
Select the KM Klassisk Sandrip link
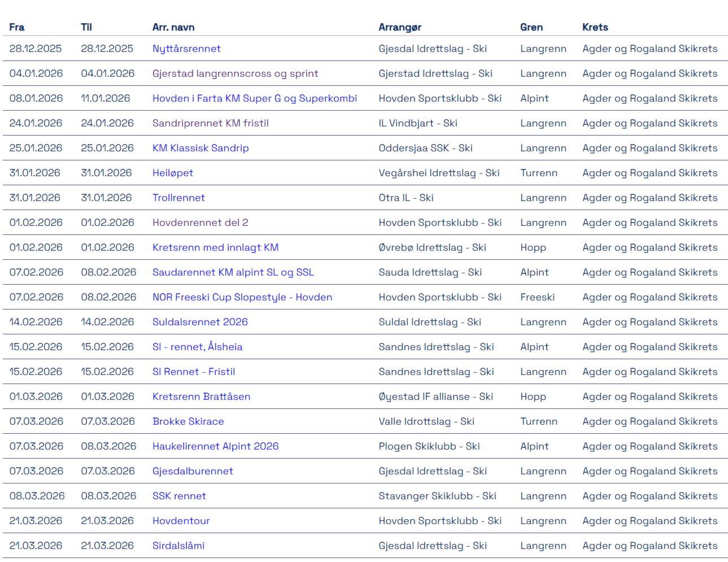pos(200,148)
